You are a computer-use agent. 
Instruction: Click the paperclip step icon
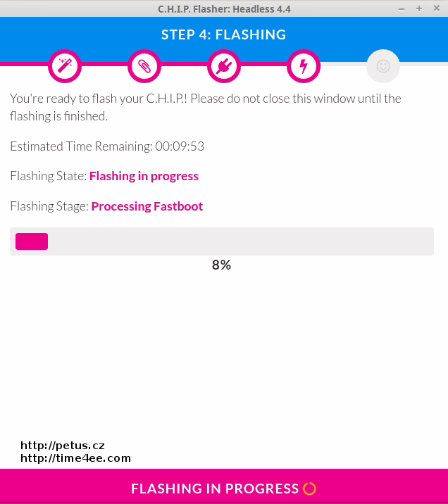coord(144,67)
